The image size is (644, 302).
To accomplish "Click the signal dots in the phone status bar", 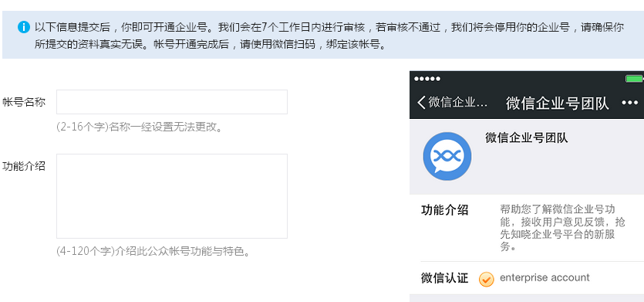I will coord(427,79).
